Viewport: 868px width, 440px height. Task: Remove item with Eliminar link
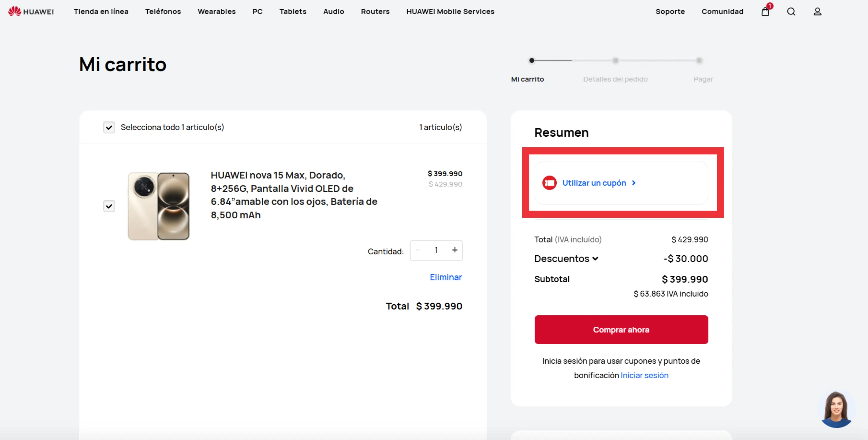click(445, 277)
